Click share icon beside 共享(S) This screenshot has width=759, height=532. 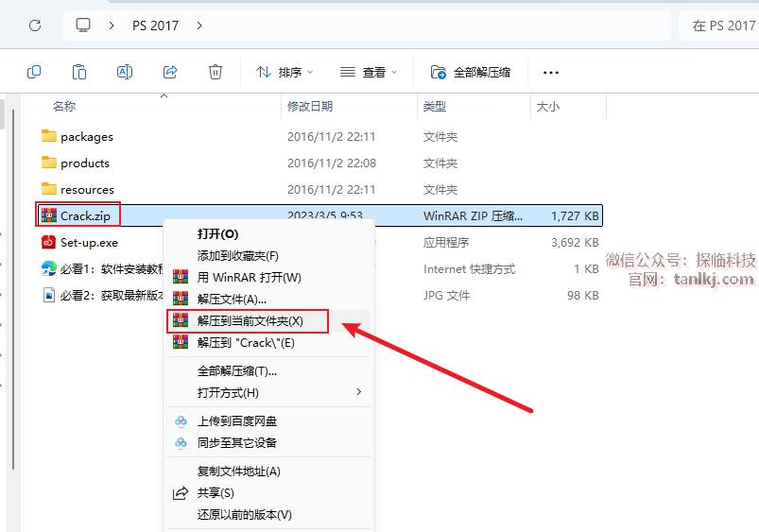[x=181, y=493]
